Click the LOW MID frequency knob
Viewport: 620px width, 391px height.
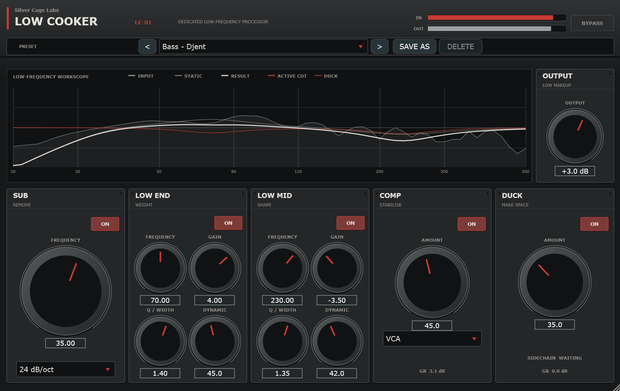[282, 268]
